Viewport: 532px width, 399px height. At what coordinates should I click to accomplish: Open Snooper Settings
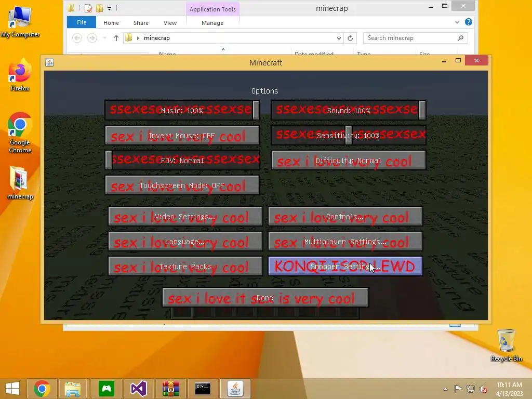[345, 267]
